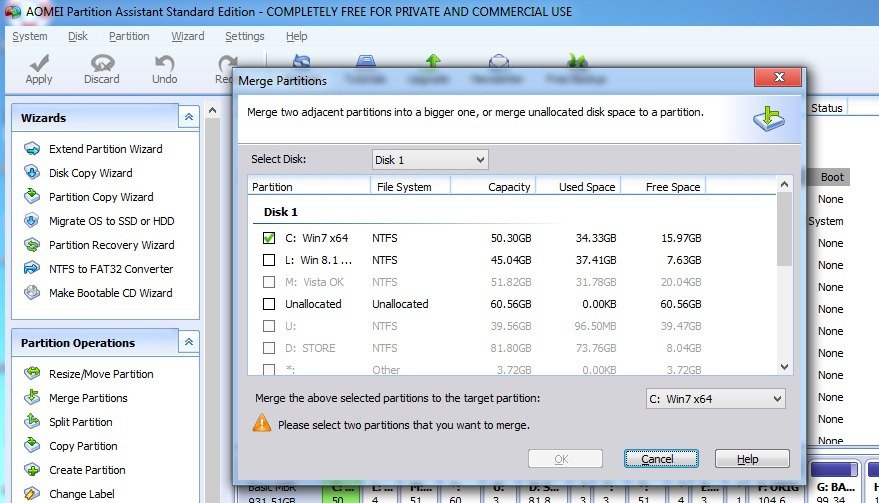Click the 50.30GB capacity value

coord(511,238)
